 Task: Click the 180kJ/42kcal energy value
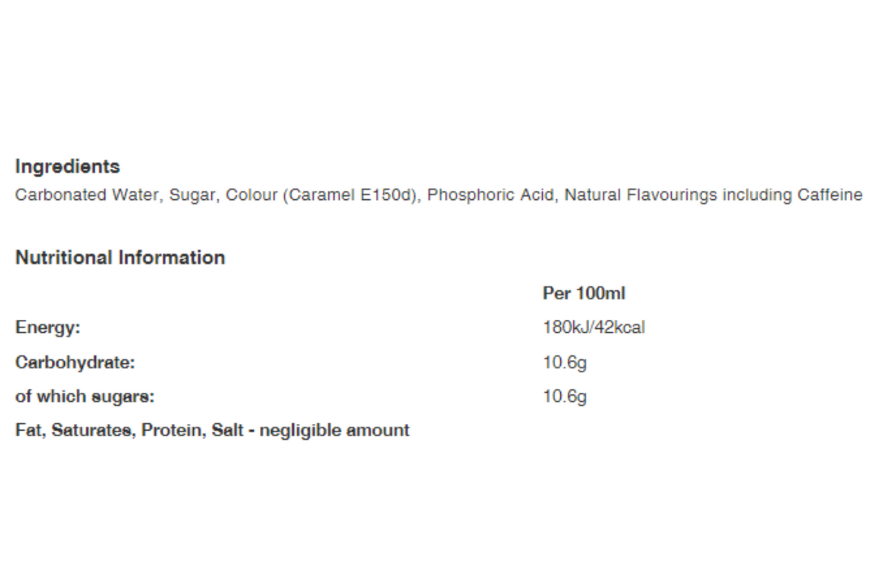(594, 328)
